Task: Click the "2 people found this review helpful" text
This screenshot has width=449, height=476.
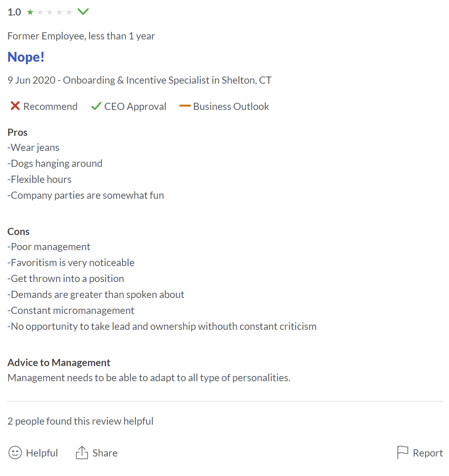Action: coord(80,421)
